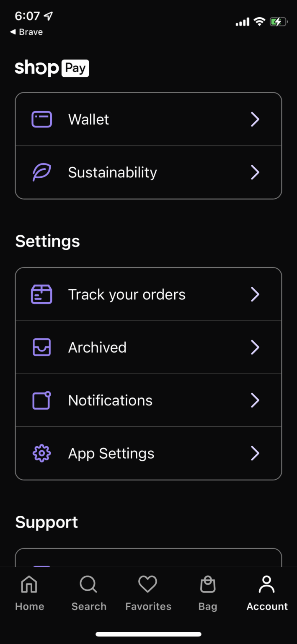The height and width of the screenshot is (644, 297).
Task: Open Sustainability via its chevron arrow
Action: pos(255,172)
